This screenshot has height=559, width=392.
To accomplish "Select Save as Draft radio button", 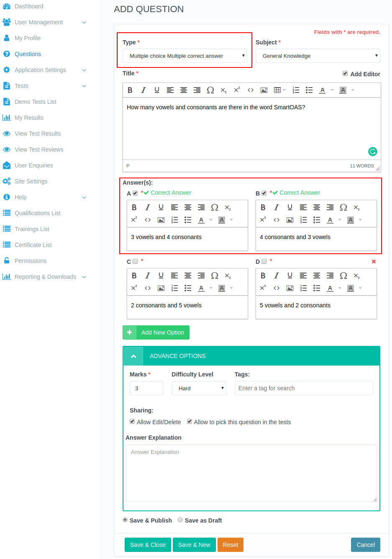I will pos(180,520).
